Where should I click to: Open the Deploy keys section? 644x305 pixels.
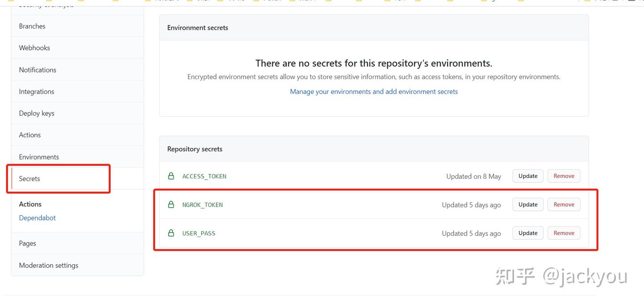click(36, 113)
